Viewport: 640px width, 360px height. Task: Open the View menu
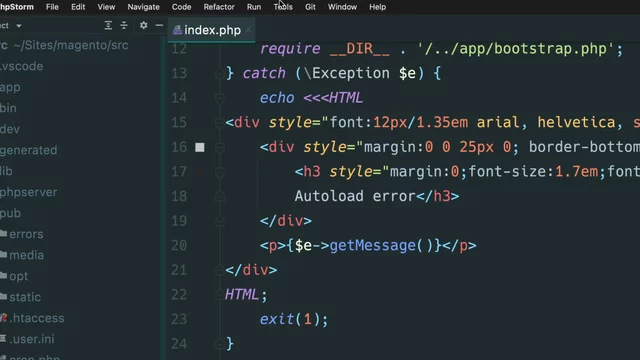tap(106, 7)
